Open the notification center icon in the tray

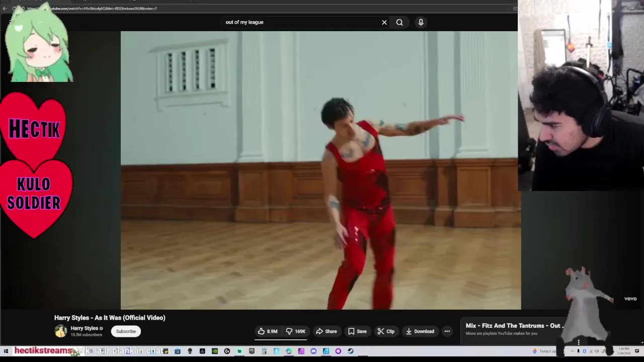[x=637, y=351]
